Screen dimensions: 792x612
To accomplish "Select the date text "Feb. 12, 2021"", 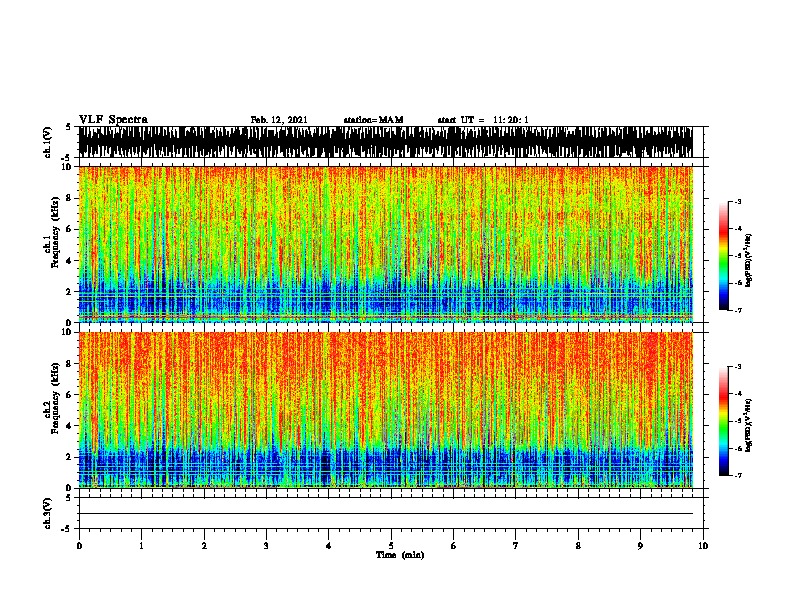I will (279, 120).
